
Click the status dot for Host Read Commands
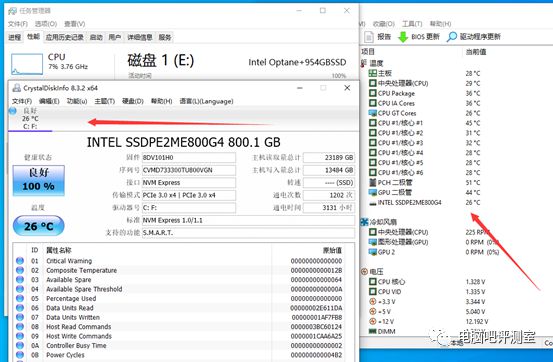[x=20, y=327]
